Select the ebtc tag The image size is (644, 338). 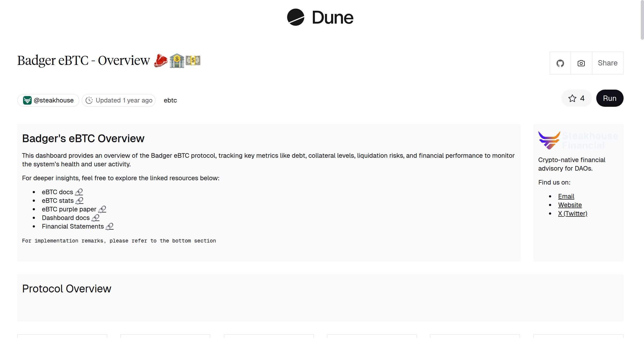(x=170, y=100)
